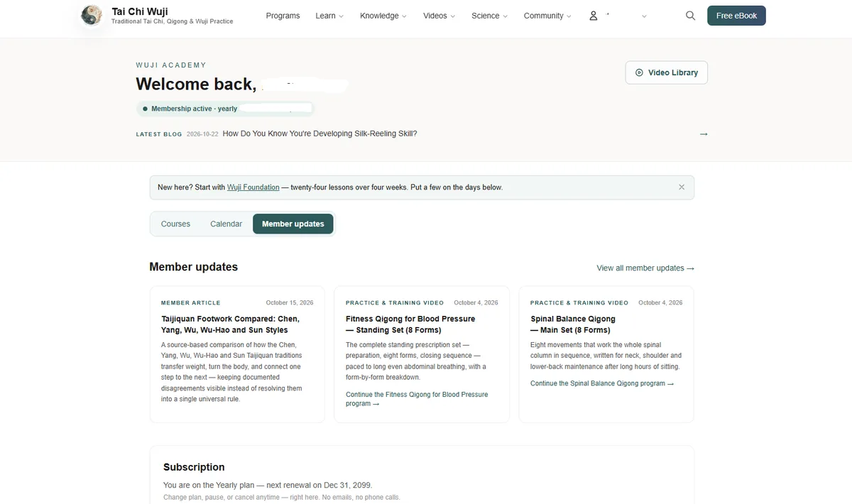Screen dimensions: 852x504
Task: Switch to the Courses tab
Action: (175, 224)
